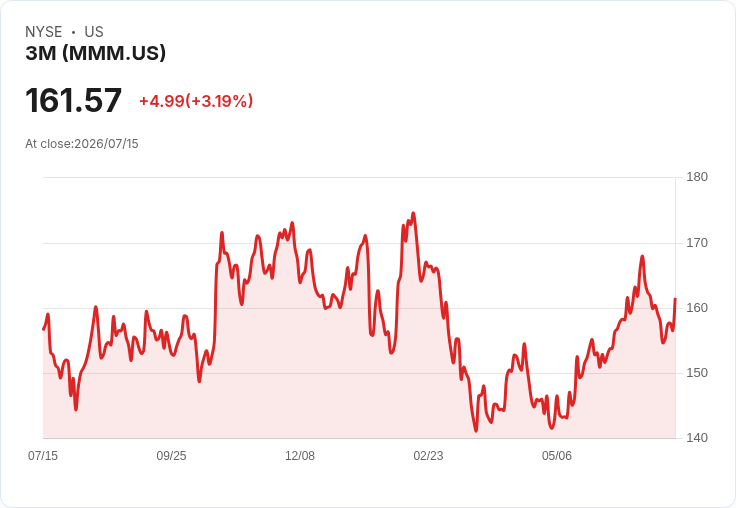This screenshot has width=736, height=508.
Task: Click the US market label
Action: tap(94, 32)
